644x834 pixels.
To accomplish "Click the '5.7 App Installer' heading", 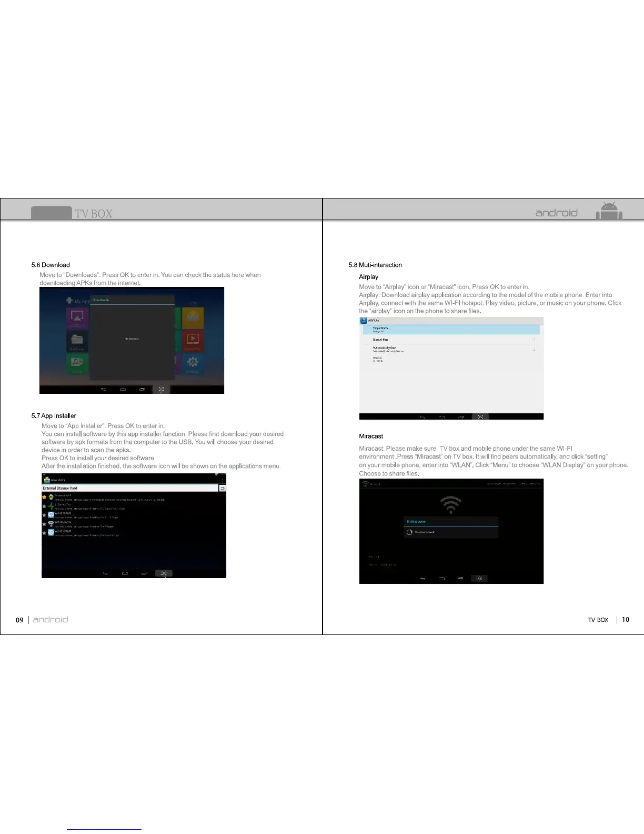I will (x=54, y=416).
